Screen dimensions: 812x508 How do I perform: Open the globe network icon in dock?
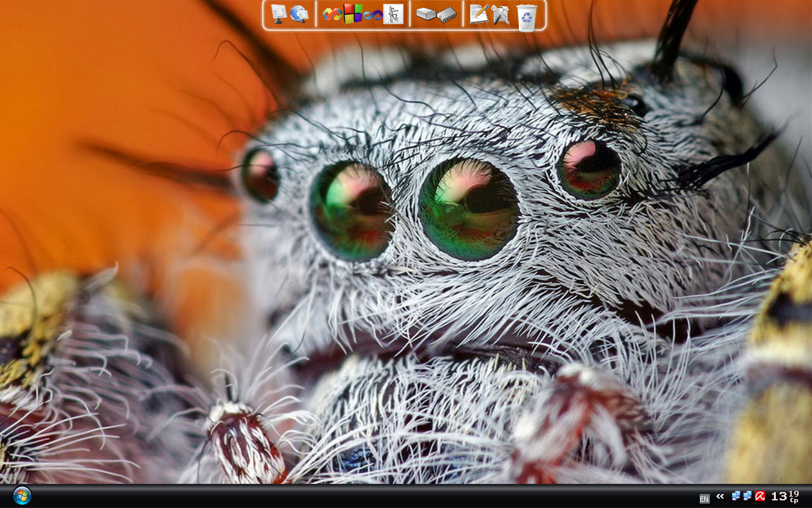pyautogui.click(x=299, y=13)
